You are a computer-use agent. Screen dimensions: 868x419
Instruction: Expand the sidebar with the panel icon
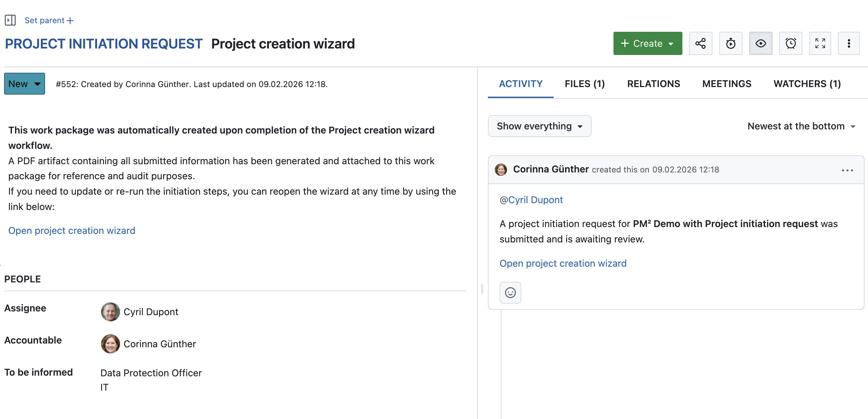(10, 20)
